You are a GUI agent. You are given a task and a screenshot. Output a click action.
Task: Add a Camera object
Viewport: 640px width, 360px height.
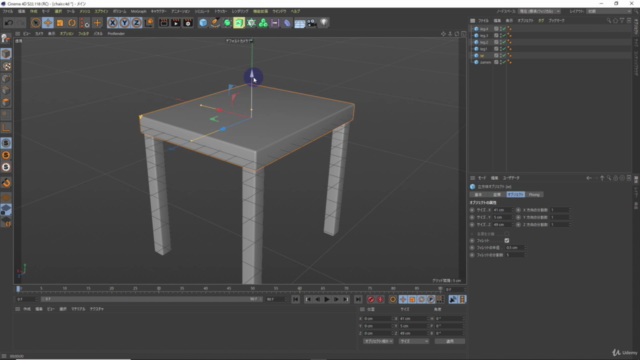click(312, 23)
